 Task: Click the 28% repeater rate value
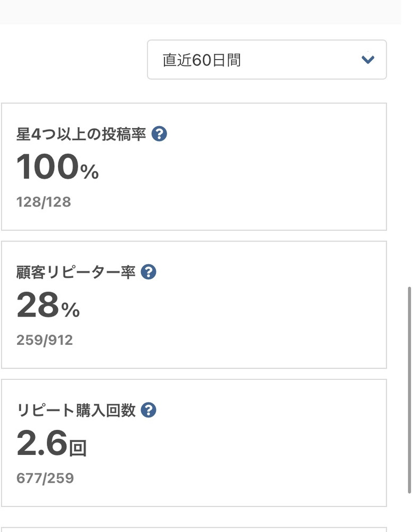pyautogui.click(x=48, y=305)
